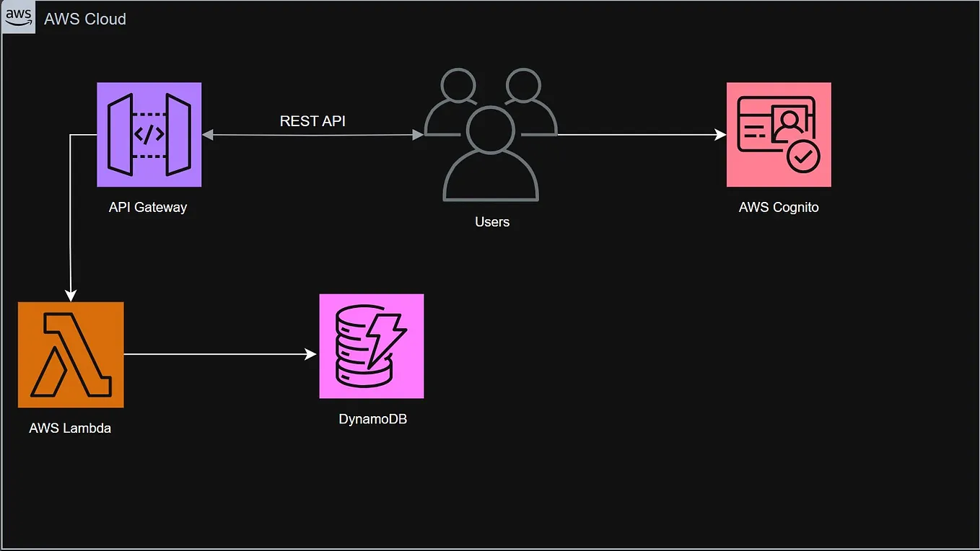Select the AWS Cloud title text

pos(84,19)
